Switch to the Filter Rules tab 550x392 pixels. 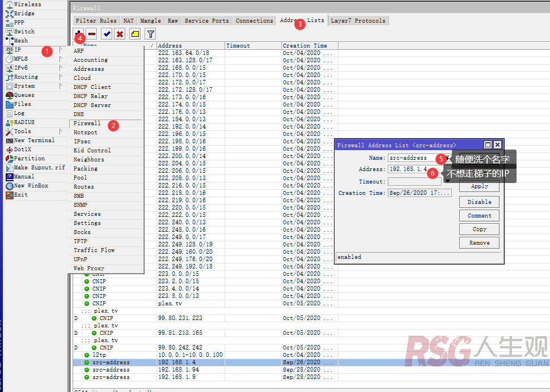(x=96, y=20)
